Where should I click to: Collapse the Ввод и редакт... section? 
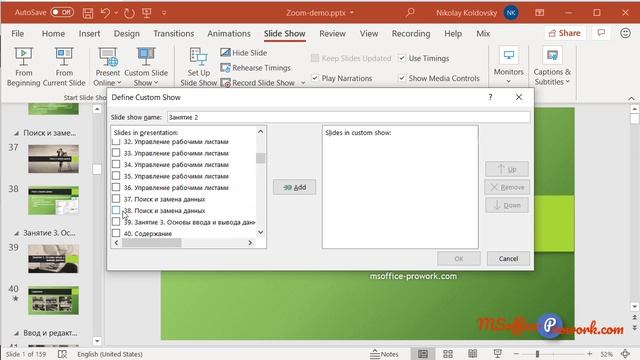[x=16, y=333]
